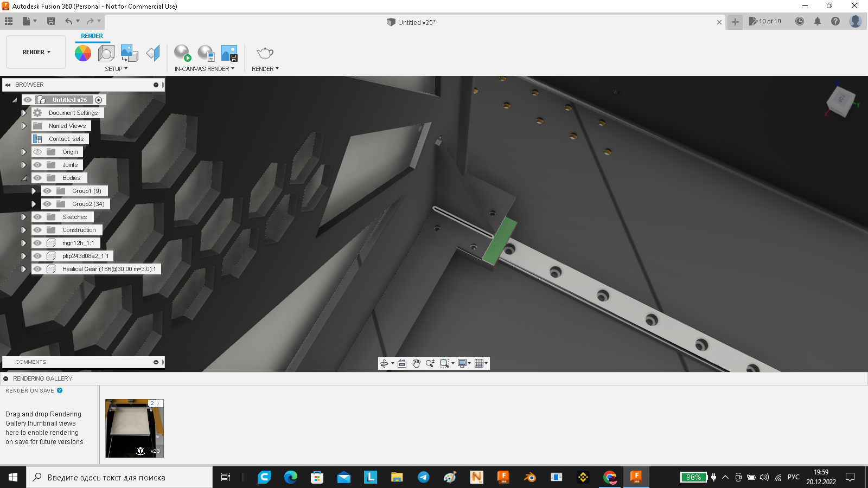Image resolution: width=868 pixels, height=488 pixels.
Task: Open In-Canvas Render Settings icon
Action: point(206,53)
